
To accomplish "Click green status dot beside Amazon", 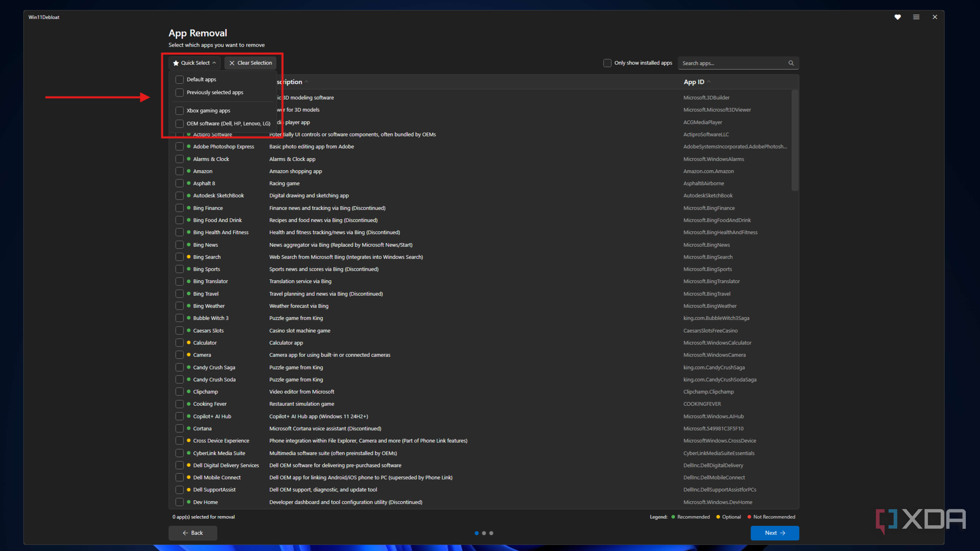I will 189,171.
